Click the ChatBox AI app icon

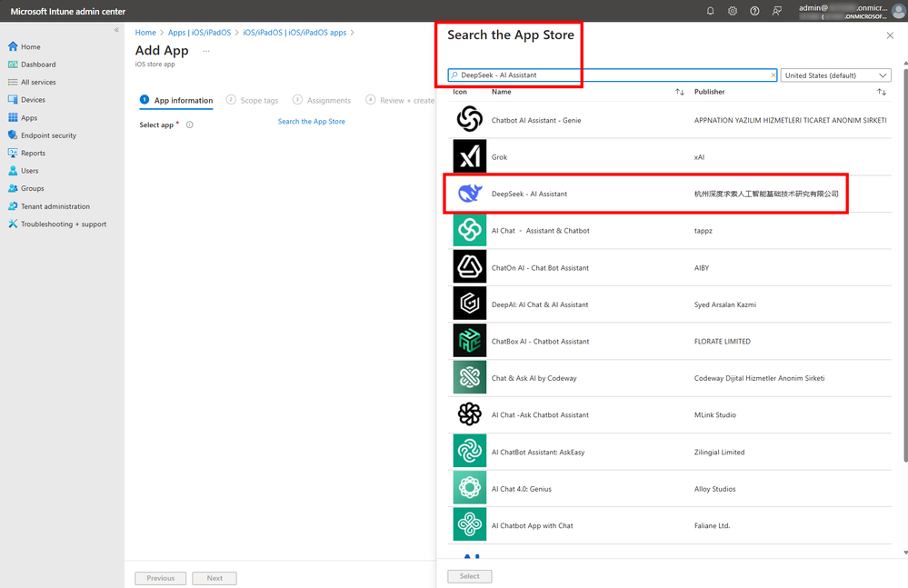click(470, 341)
